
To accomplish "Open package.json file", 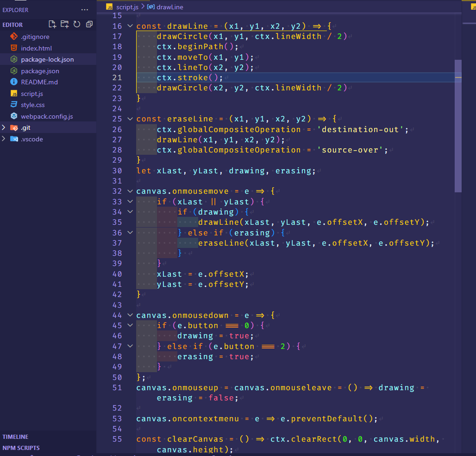I will coord(40,71).
